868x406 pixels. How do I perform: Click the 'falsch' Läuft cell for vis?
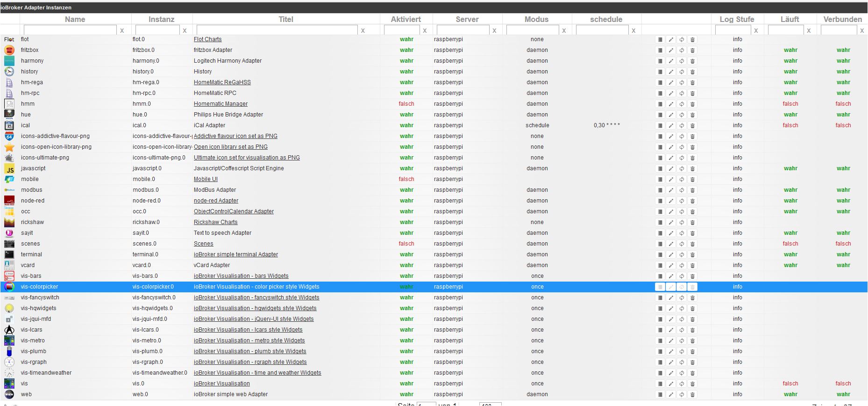[790, 384]
